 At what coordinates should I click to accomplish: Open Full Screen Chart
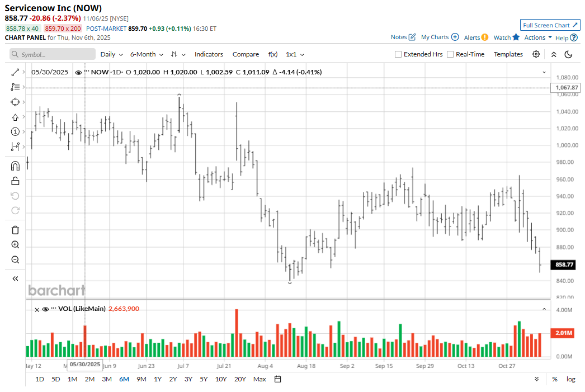[550, 25]
